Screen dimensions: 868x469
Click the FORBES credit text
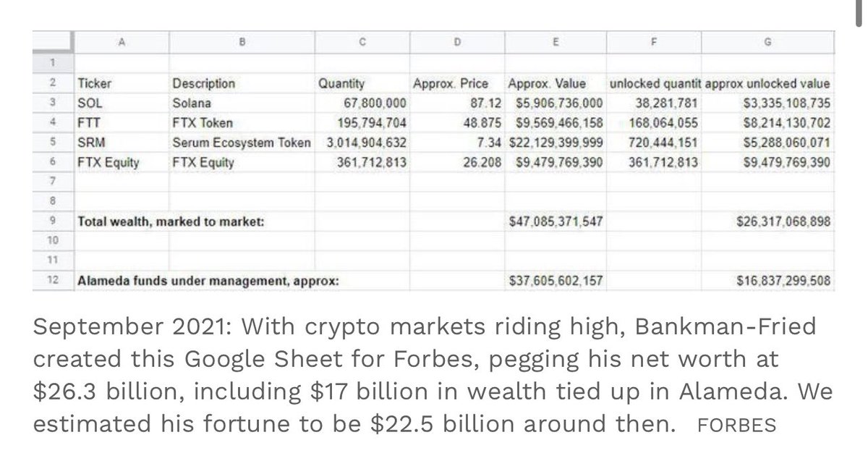[736, 425]
